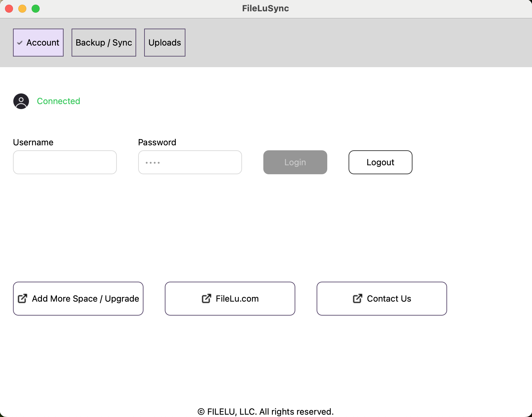
Task: Close the FileLuSync window
Action: pos(9,9)
